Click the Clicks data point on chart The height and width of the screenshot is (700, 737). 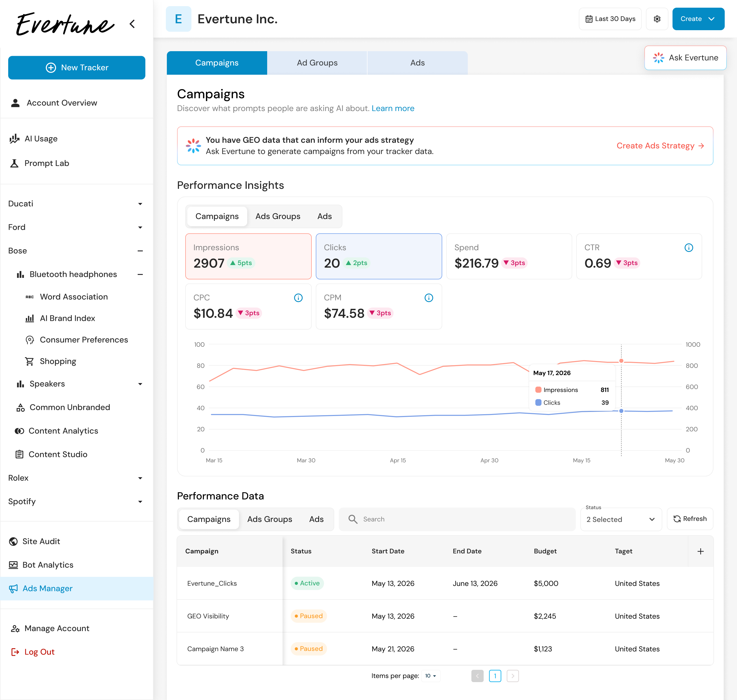[621, 411]
